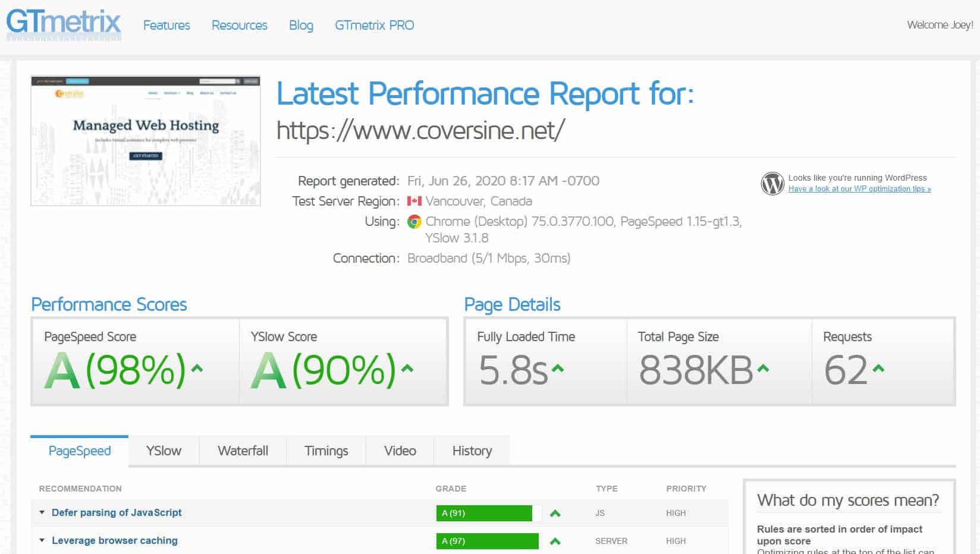Screen dimensions: 980x554
Task: Click HIGH priority in Defer parsing row
Action: tap(676, 513)
